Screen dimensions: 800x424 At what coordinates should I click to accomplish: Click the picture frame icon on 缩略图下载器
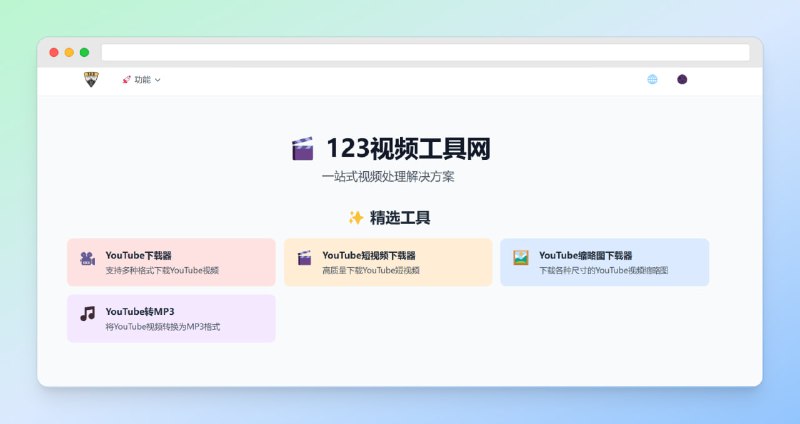click(x=521, y=258)
